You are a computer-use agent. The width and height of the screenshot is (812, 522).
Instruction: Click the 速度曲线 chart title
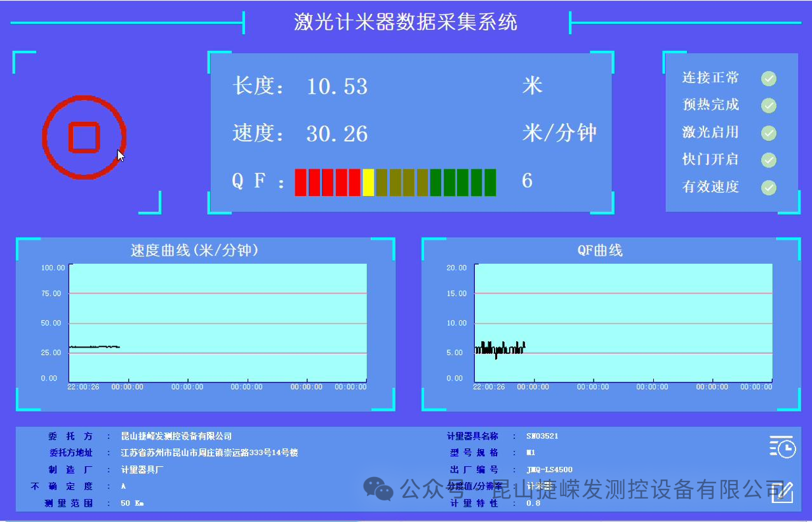(x=194, y=251)
